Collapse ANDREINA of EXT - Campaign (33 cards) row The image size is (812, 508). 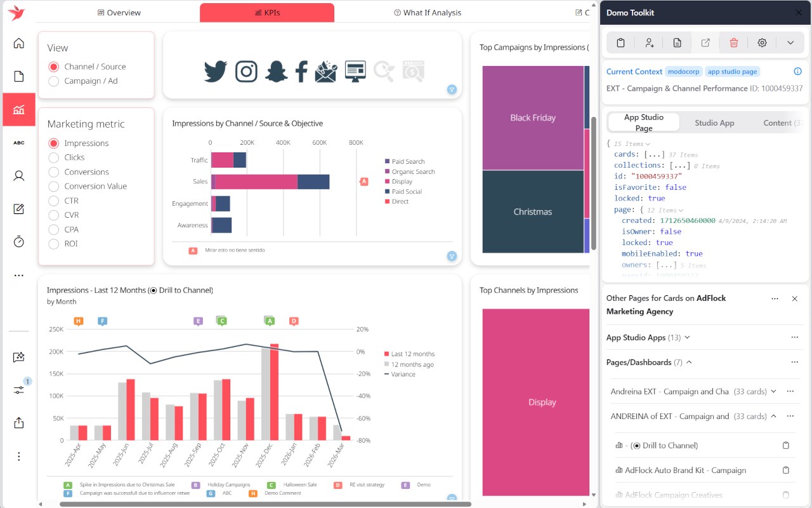click(773, 417)
